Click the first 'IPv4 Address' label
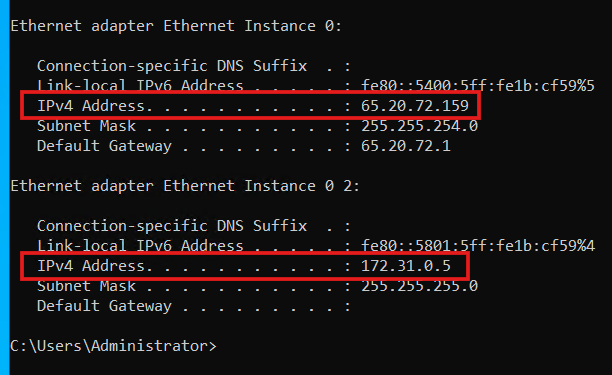Screen dimensions: 612x375 point(91,106)
